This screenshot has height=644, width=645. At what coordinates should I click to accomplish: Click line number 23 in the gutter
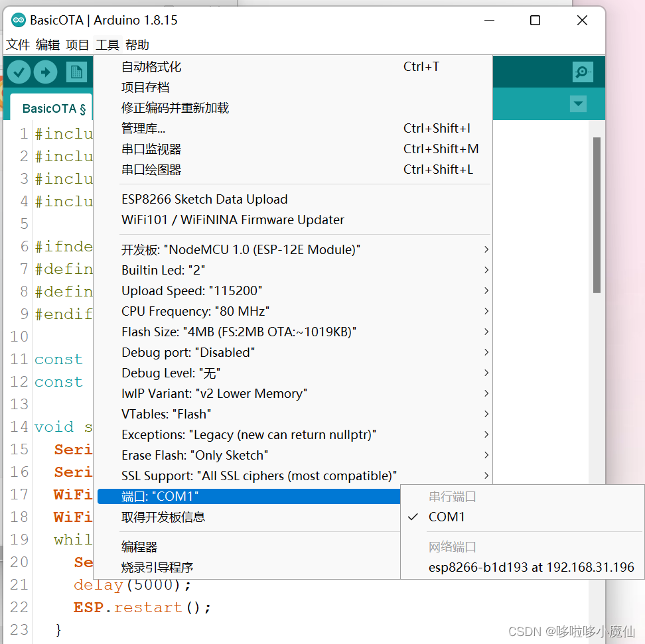point(19,629)
